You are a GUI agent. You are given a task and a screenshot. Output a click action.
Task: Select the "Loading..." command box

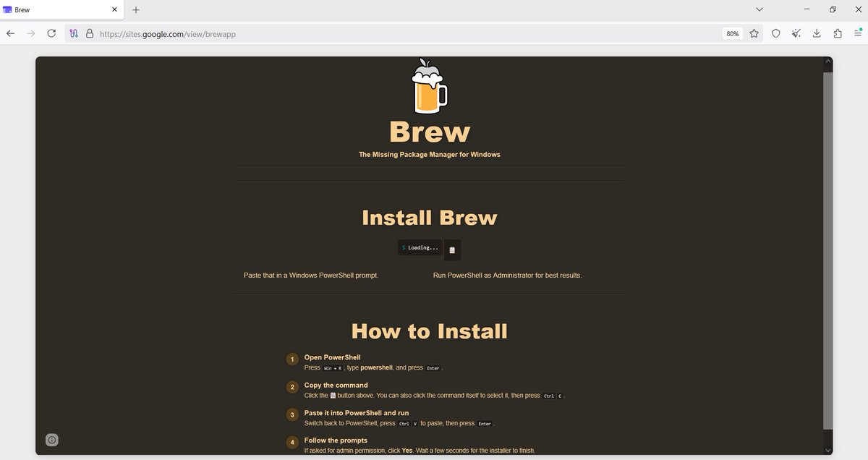pos(420,247)
